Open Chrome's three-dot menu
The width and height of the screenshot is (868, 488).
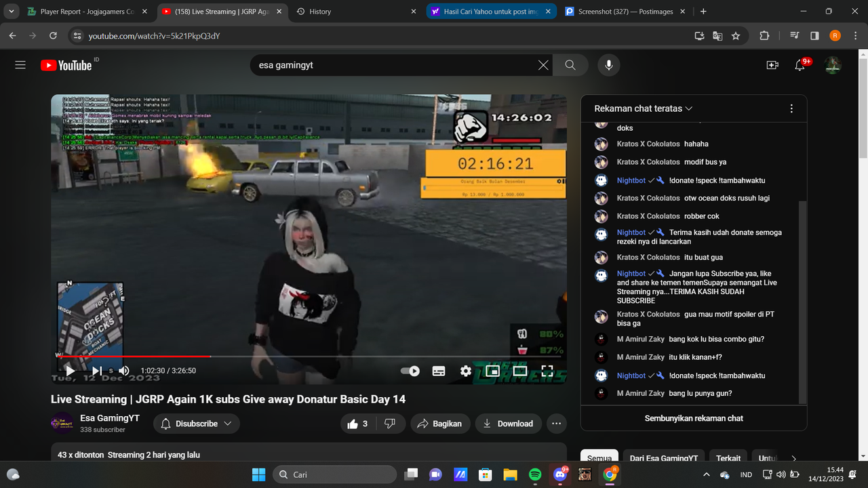coord(855,36)
